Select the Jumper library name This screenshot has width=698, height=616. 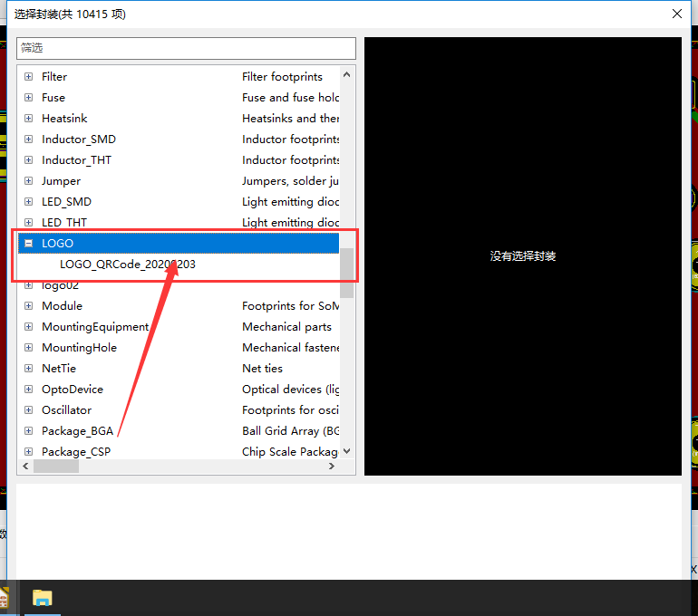61,181
